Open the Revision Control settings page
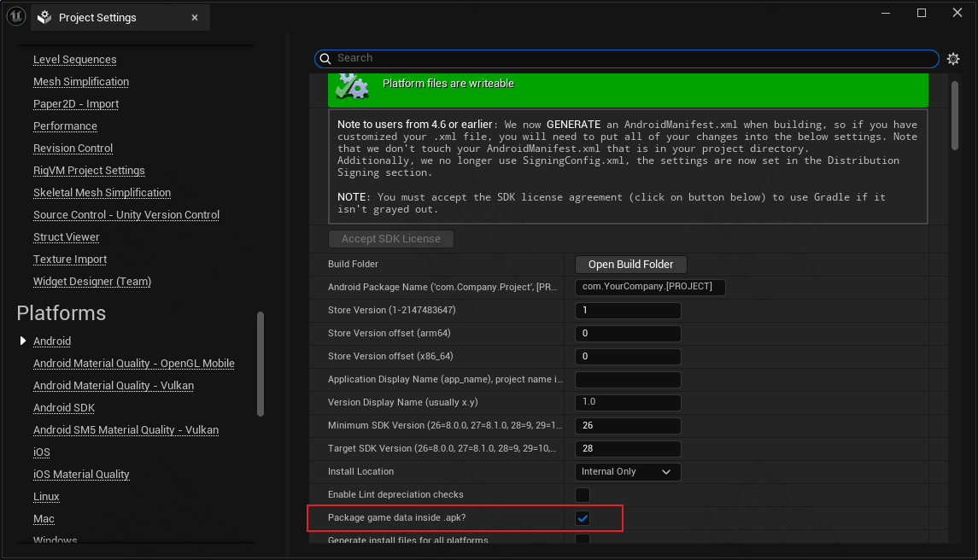The height and width of the screenshot is (560, 978). (73, 148)
